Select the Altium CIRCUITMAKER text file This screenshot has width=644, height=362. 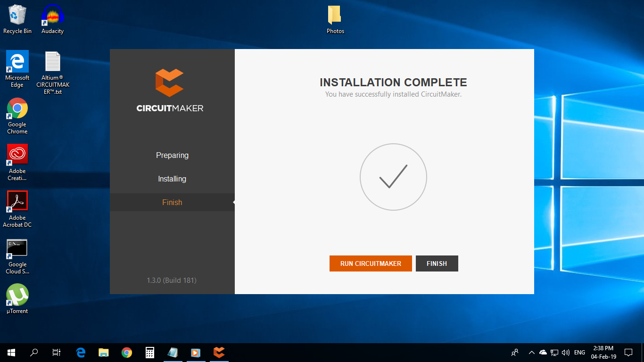(52, 73)
